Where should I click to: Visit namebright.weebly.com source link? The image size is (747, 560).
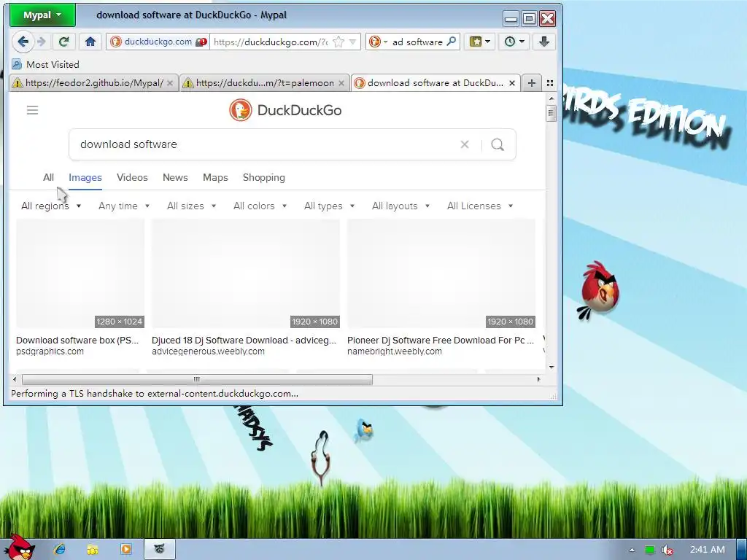pos(395,351)
